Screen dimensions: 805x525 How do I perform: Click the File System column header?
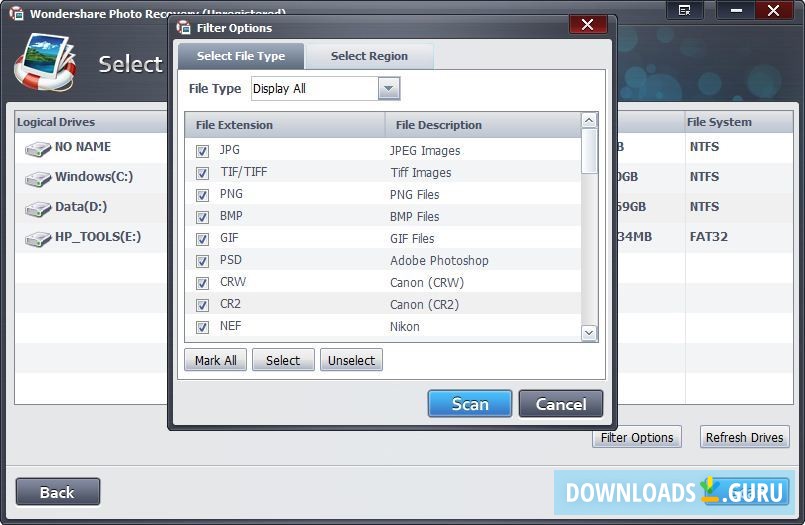(739, 122)
